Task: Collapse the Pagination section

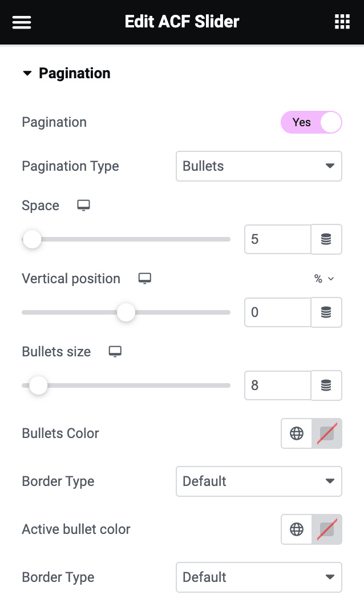Action: click(27, 73)
